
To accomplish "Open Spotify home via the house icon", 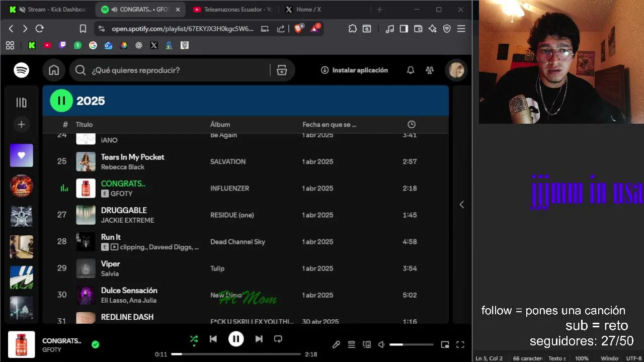I will coord(54,70).
